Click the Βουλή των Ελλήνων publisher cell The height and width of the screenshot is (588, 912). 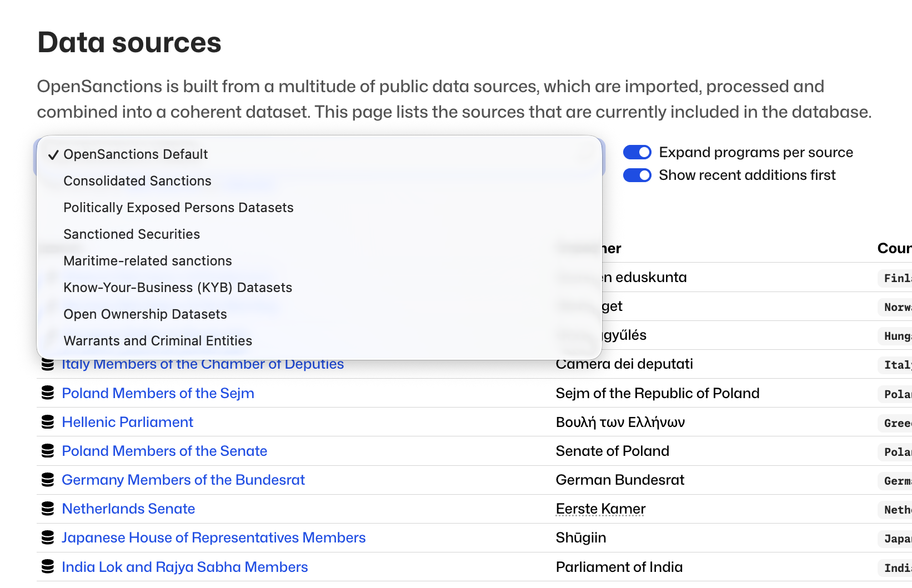click(x=620, y=422)
